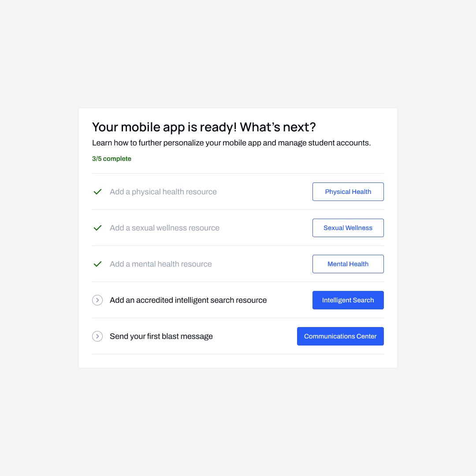The width and height of the screenshot is (476, 476).
Task: Click the 'Learn how to further personalize' subtitle
Action: point(231,143)
